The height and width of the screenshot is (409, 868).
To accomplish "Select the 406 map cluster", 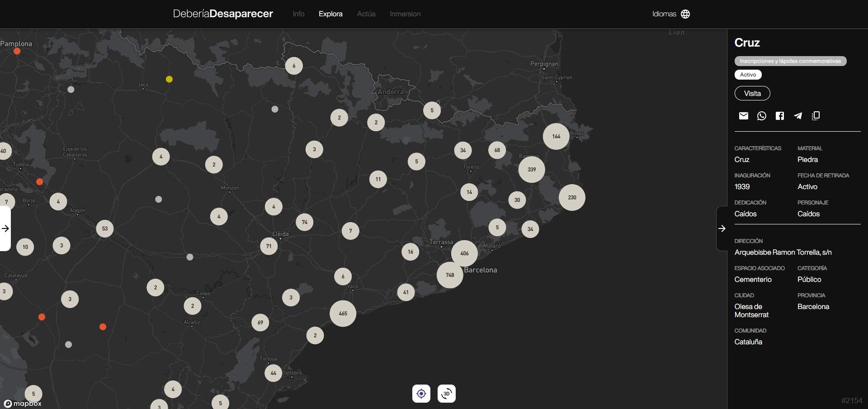I will [464, 253].
